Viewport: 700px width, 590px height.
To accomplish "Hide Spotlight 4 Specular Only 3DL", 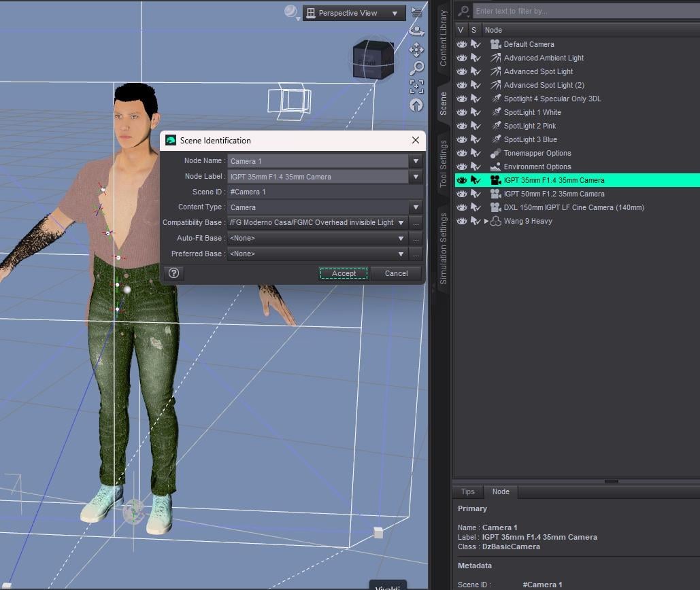I will coord(462,99).
